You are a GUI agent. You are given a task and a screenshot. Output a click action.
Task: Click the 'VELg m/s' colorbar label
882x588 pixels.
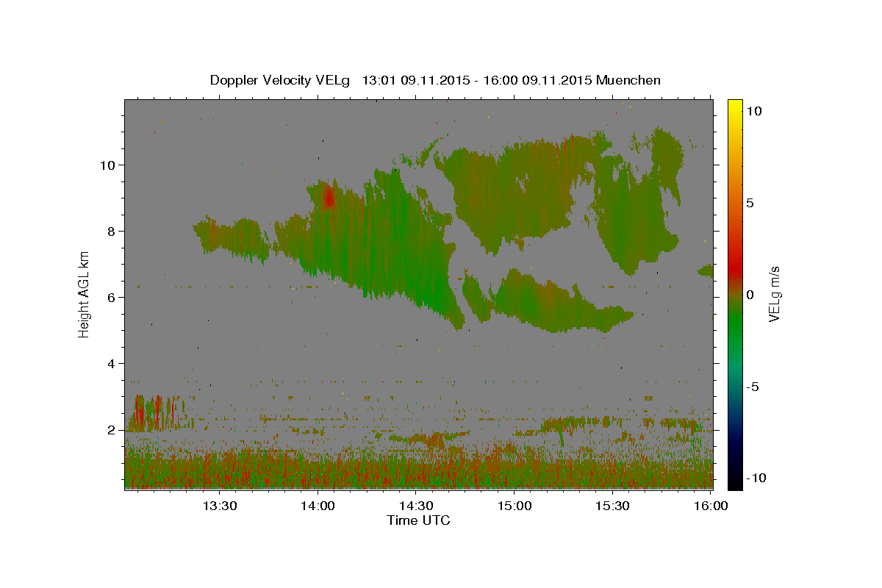click(774, 293)
